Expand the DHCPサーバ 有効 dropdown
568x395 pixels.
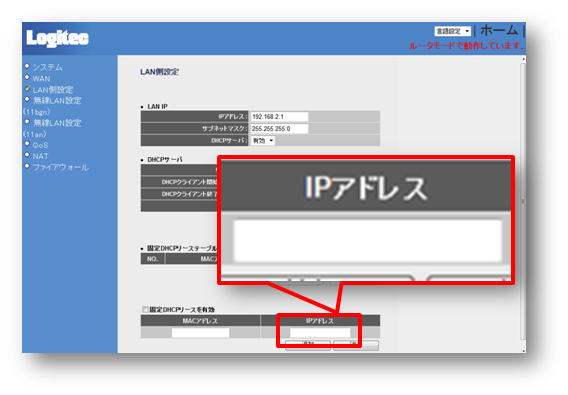coord(263,141)
